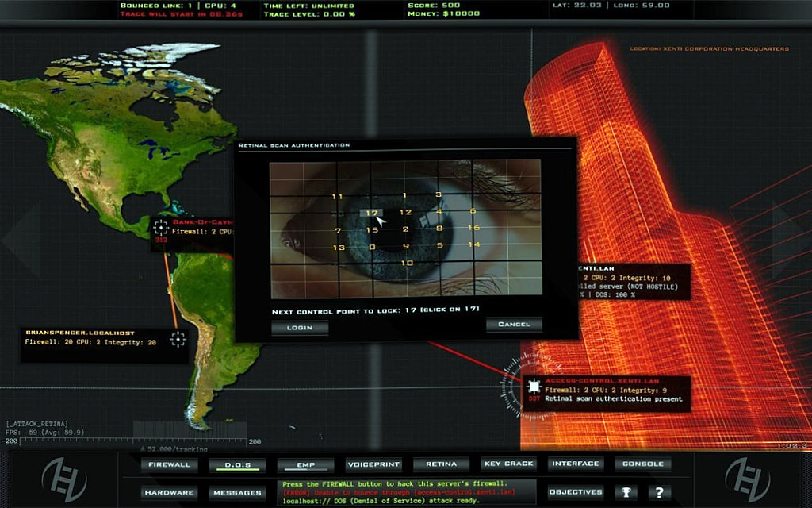Activate the EMP tool
Viewport: 812px width, 508px height.
[305, 464]
